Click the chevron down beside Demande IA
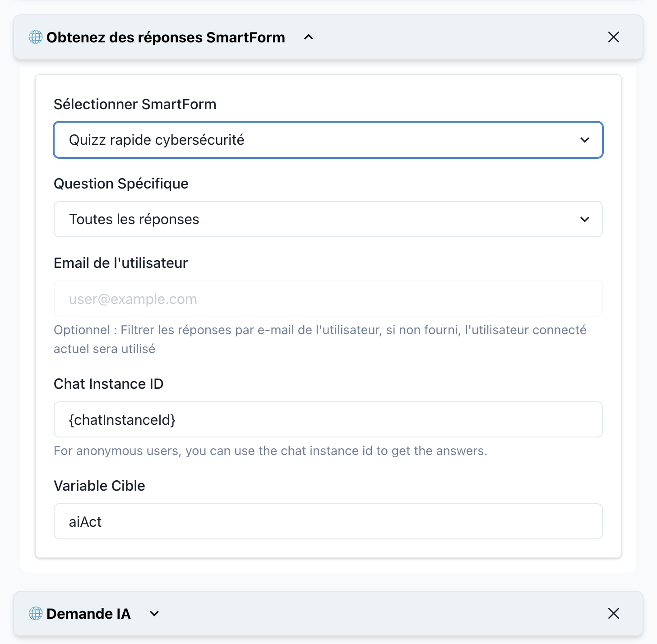This screenshot has width=657, height=644. coord(154,614)
